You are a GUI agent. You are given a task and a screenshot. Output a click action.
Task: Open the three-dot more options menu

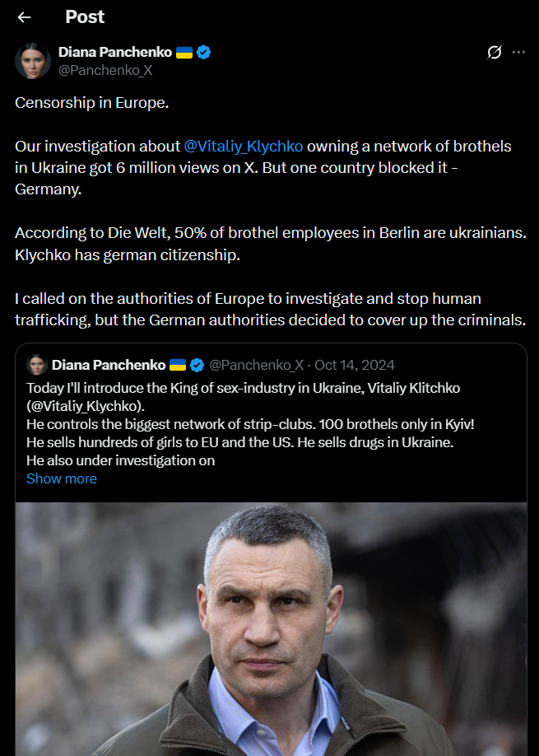coord(518,52)
